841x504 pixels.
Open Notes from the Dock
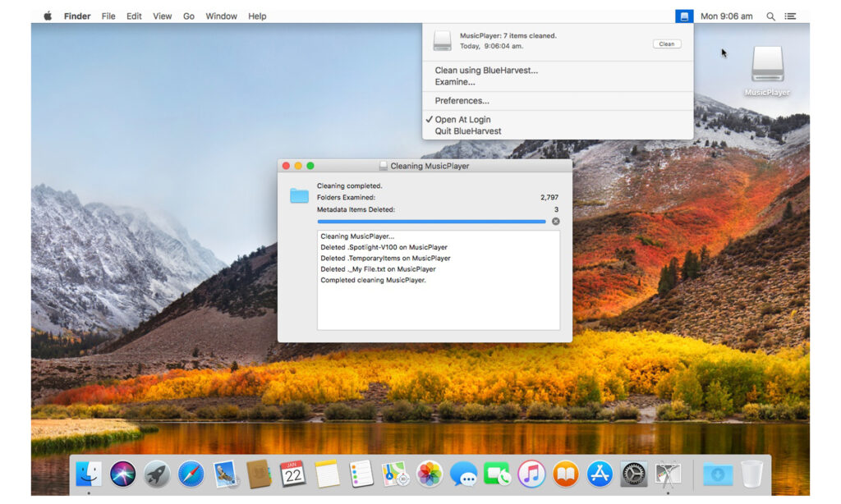click(x=327, y=474)
